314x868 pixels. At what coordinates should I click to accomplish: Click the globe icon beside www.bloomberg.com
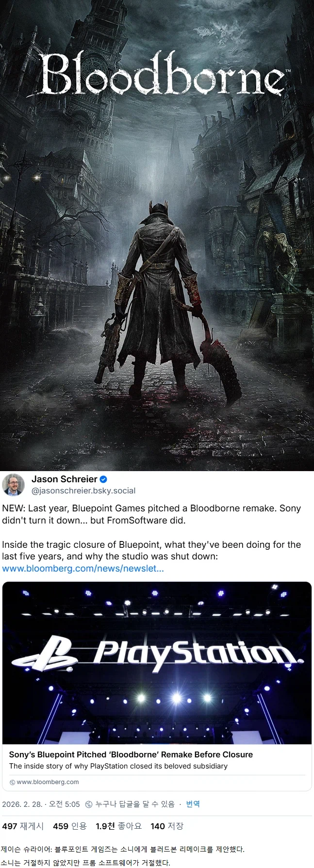12,782
